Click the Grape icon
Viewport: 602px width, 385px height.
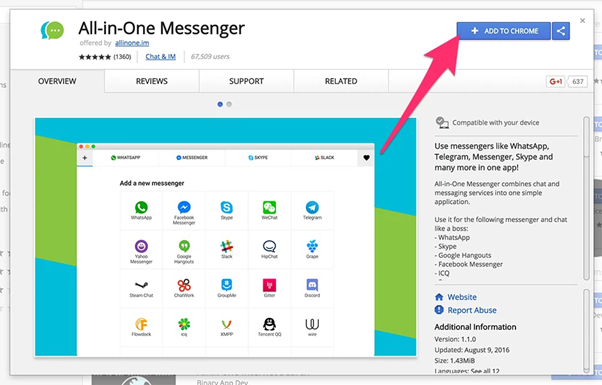(312, 246)
